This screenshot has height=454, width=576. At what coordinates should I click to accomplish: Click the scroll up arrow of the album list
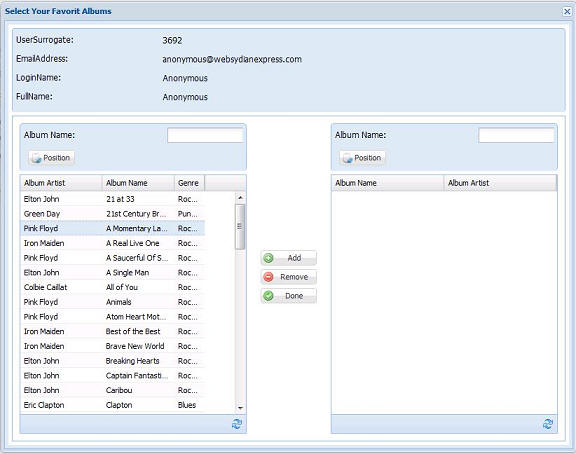(x=240, y=198)
